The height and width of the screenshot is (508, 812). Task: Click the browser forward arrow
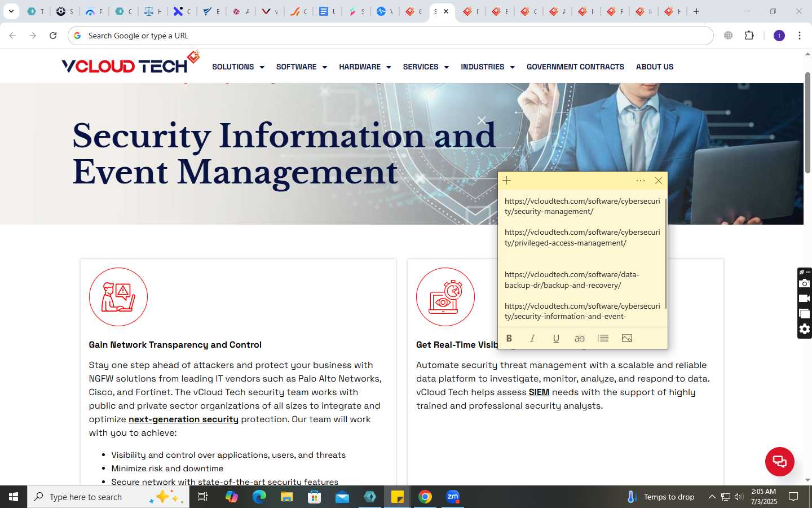(x=33, y=36)
